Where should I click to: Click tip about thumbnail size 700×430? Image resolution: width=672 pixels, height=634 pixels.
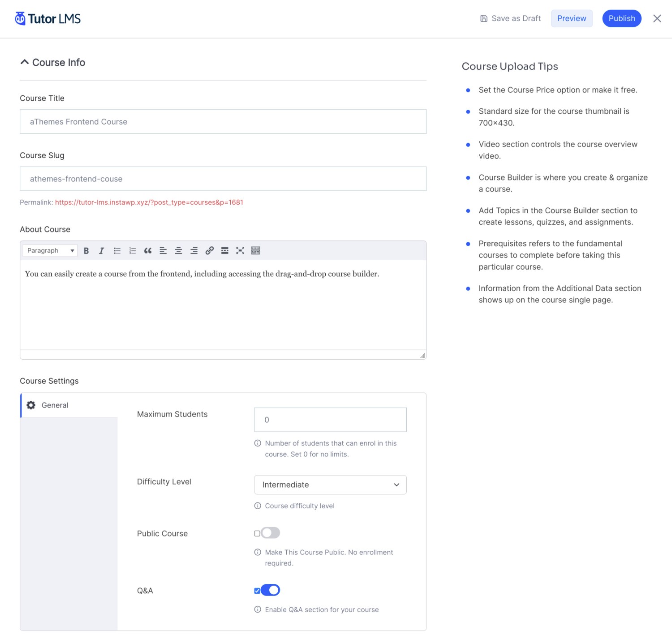pos(554,117)
